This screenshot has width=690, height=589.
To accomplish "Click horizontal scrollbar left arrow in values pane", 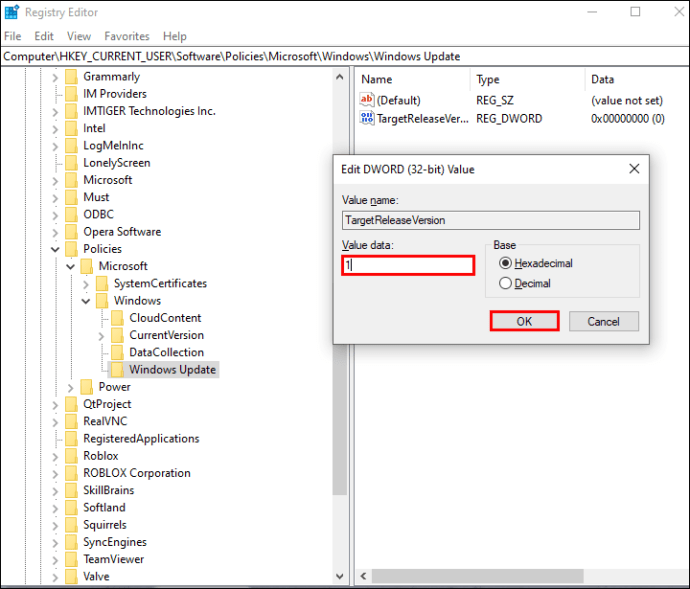I will coord(363,576).
